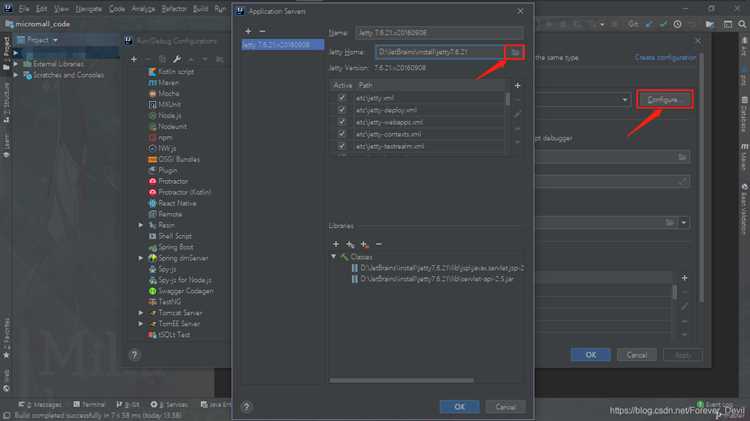Click the Jetty Home path input field
Image resolution: width=750 pixels, height=421 pixels.
pos(440,52)
